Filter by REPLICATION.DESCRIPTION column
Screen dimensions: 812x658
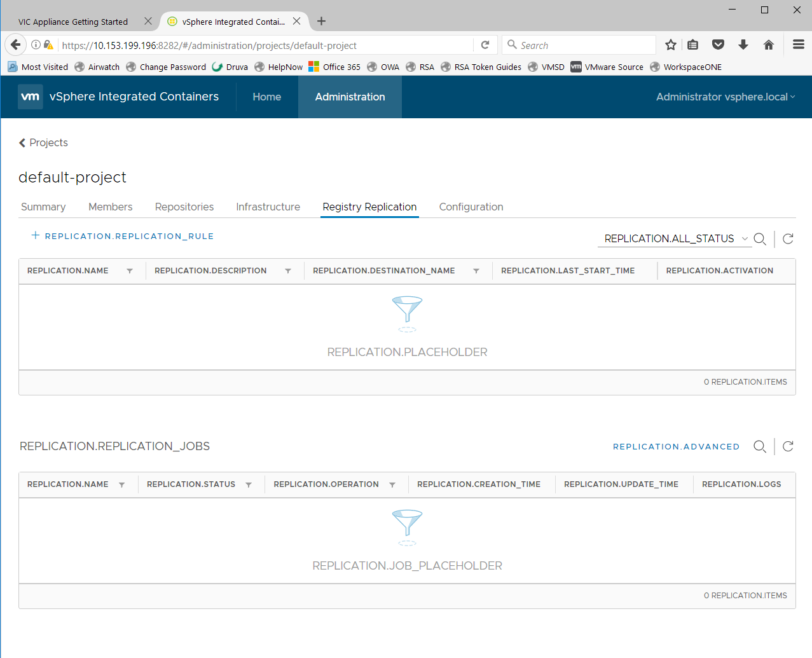tap(288, 271)
